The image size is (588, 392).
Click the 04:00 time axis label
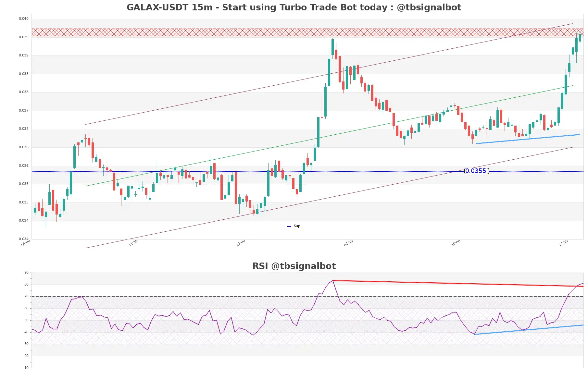click(26, 243)
